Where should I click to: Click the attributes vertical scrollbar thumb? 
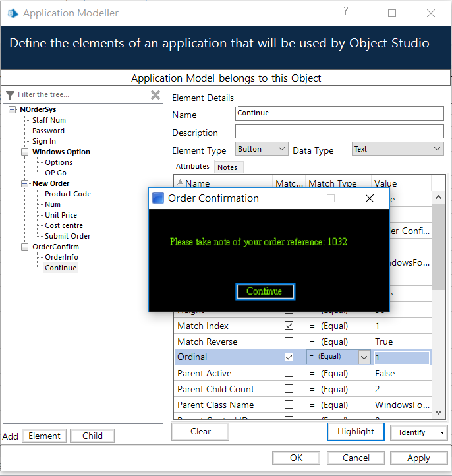[438, 247]
